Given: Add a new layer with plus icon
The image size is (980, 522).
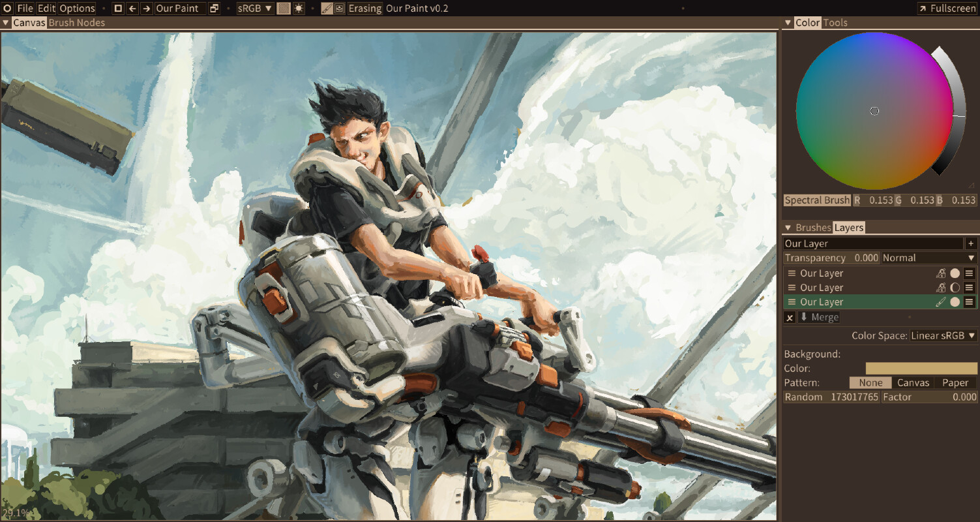Looking at the screenshot, I should click(971, 243).
